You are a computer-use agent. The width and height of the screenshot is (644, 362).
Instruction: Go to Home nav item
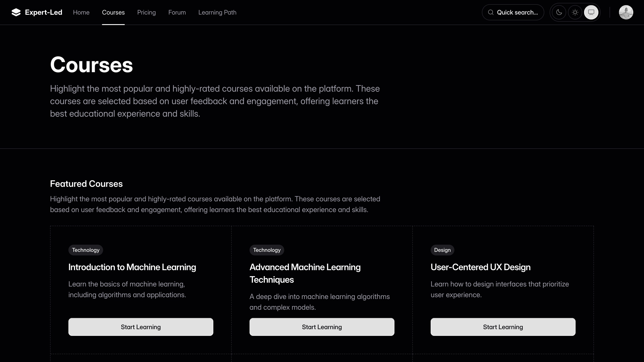click(x=81, y=12)
